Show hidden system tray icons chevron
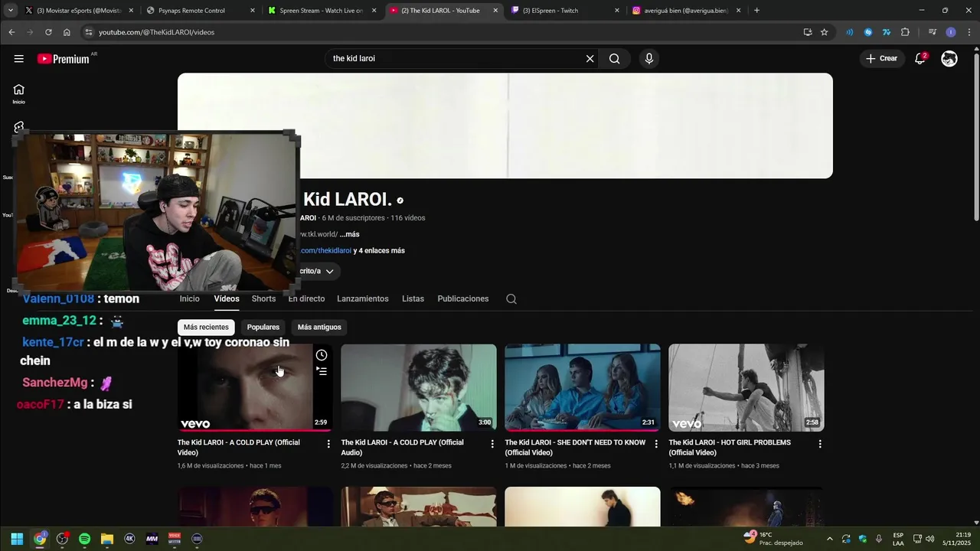The height and width of the screenshot is (551, 980). click(830, 539)
